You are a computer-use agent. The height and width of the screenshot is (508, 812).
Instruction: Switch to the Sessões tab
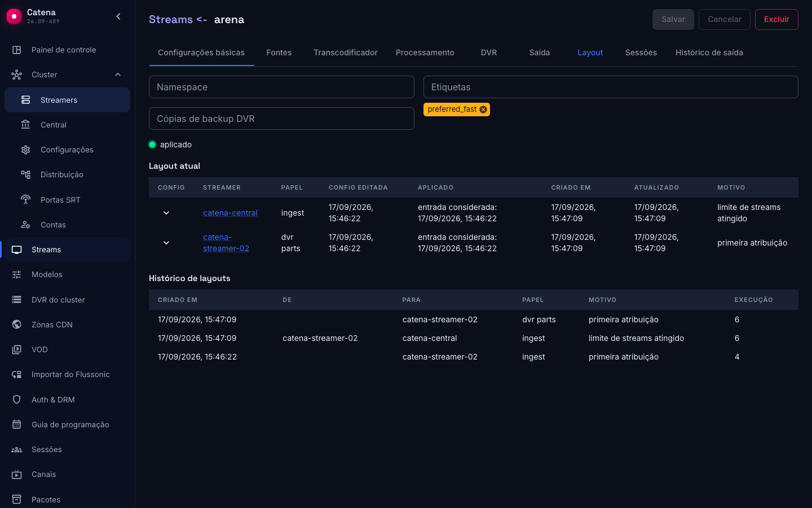pos(641,52)
